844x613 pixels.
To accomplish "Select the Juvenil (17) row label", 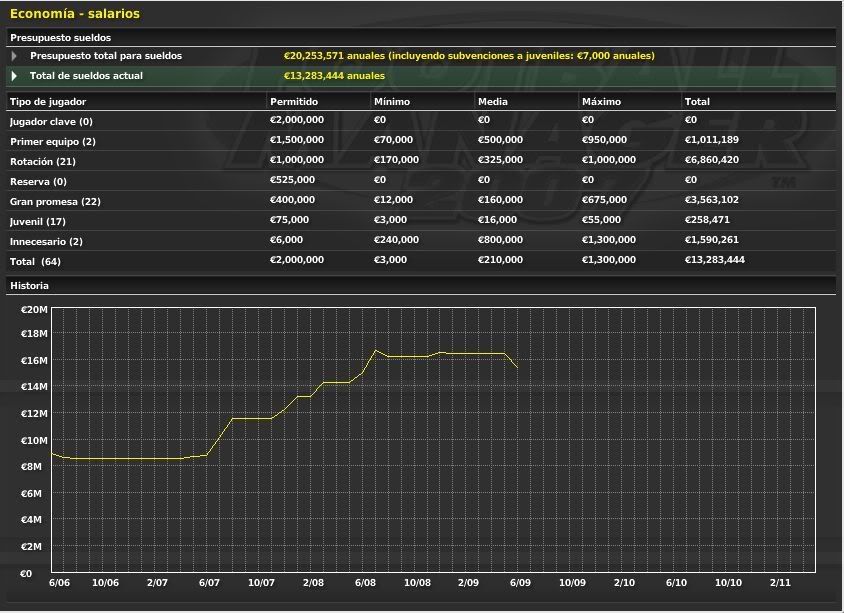I will (38, 221).
